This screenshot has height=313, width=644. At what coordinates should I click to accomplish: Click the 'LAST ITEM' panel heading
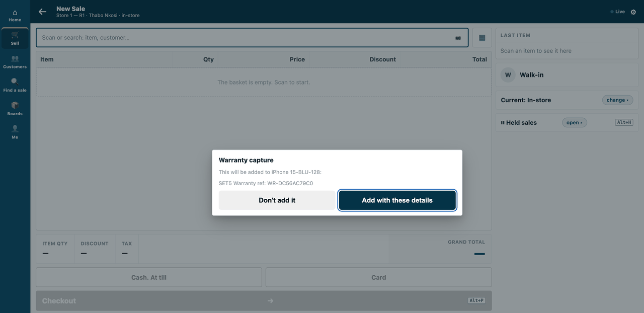pyautogui.click(x=515, y=35)
